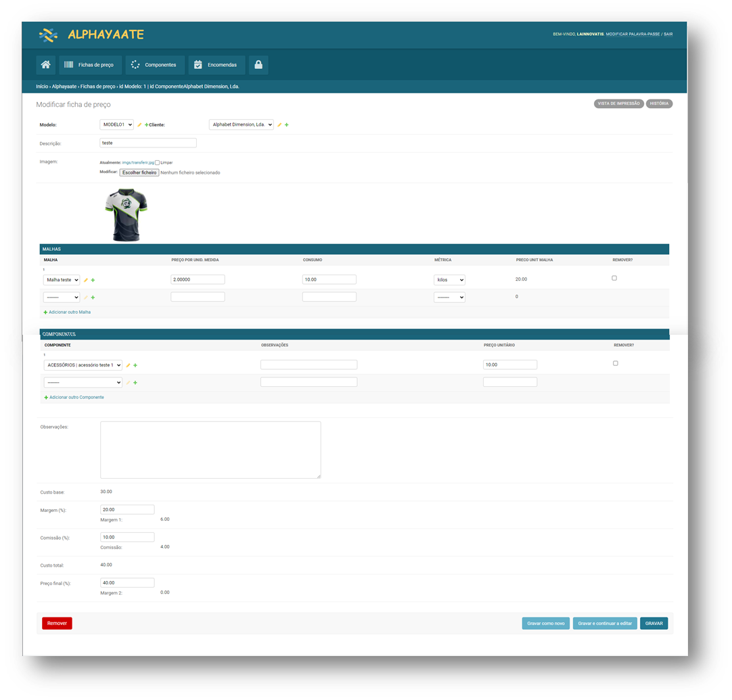Open empty Componente dropdown
The height and width of the screenshot is (700, 732).
[83, 383]
